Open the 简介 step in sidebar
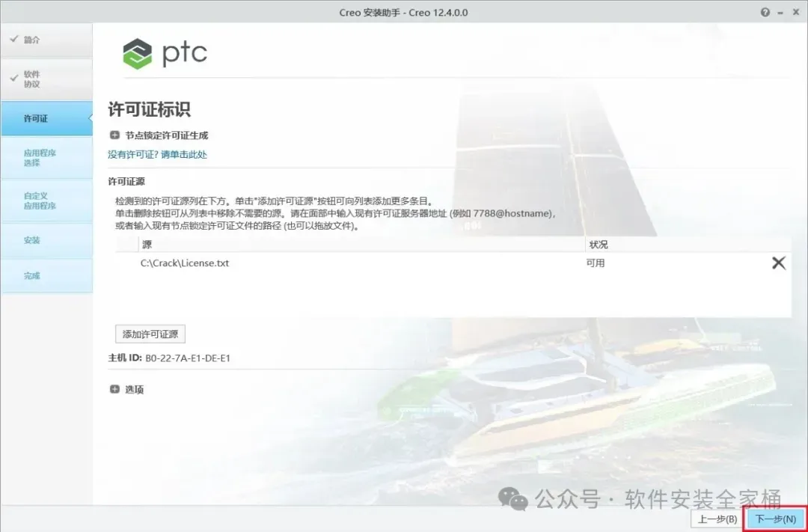Image resolution: width=808 pixels, height=532 pixels. coord(46,40)
